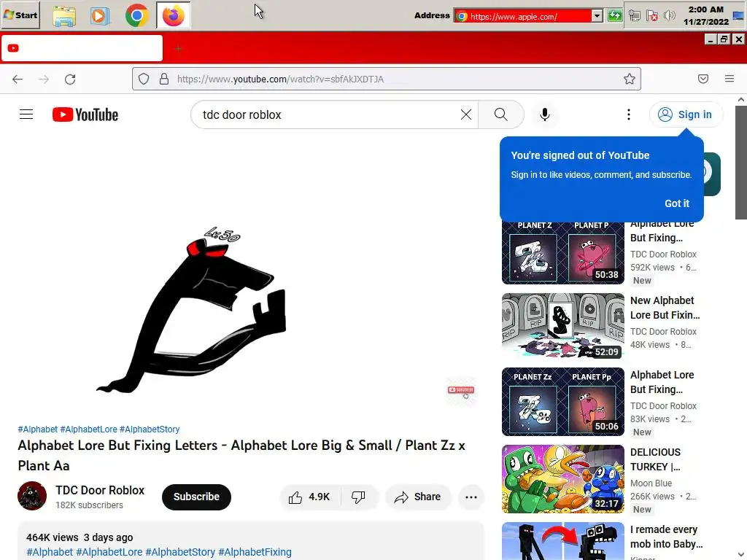
Task: Open 'I remade every mob into Baby' title
Action: coord(667,537)
